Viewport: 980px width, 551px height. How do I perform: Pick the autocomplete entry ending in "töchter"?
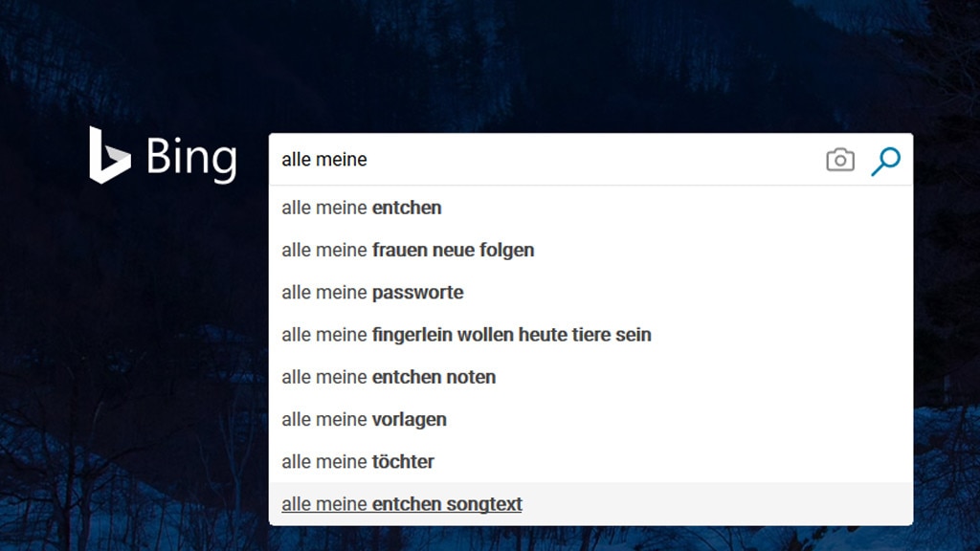coord(590,462)
